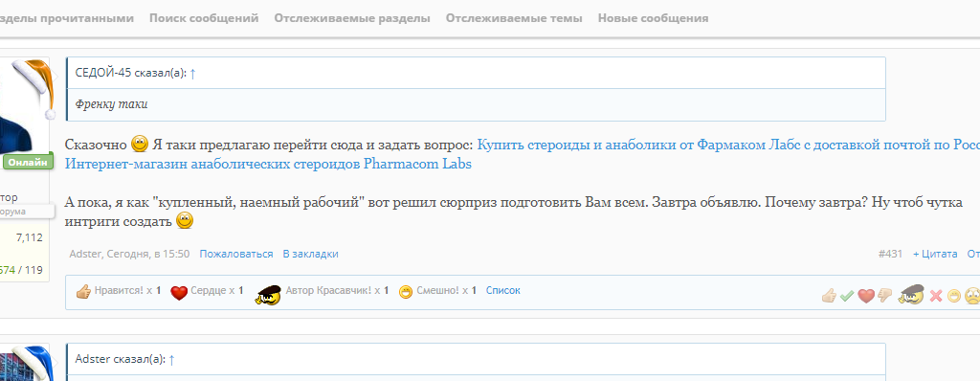
Task: Follow the arrow to Adster's quoted post
Action: (x=172, y=359)
